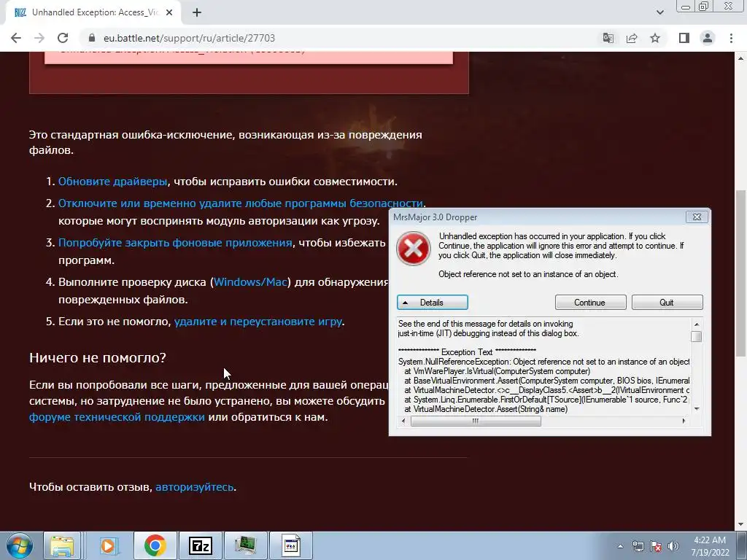Open the translate page icon
The height and width of the screenshot is (560, 747).
[x=608, y=38]
